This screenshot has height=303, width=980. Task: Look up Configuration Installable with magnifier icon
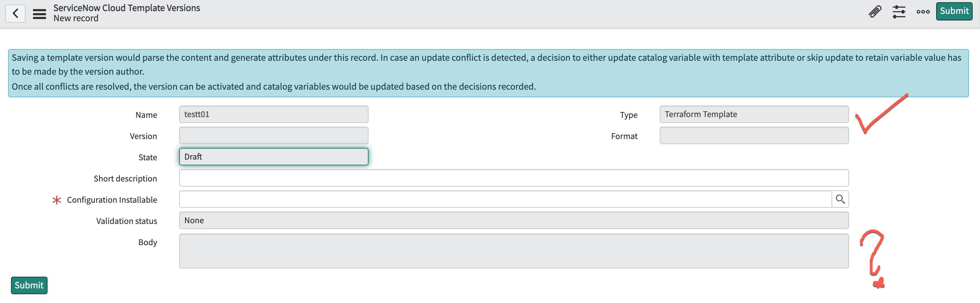[x=840, y=199]
